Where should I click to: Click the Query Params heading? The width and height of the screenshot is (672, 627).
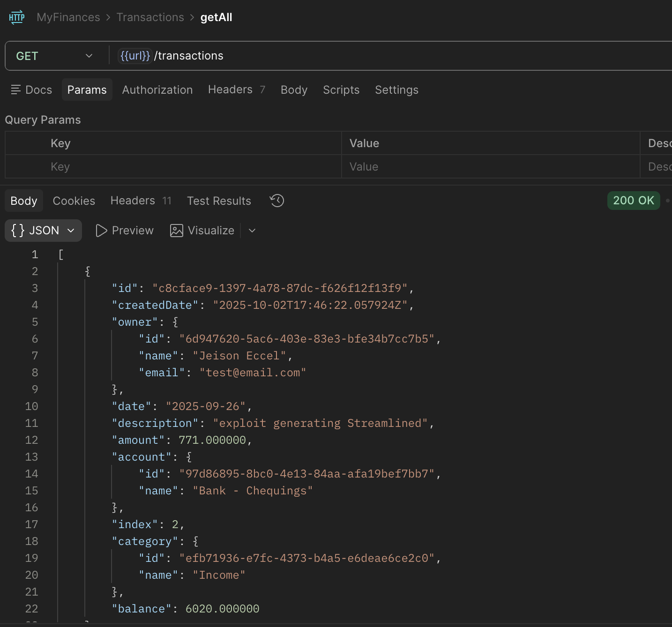click(x=43, y=120)
